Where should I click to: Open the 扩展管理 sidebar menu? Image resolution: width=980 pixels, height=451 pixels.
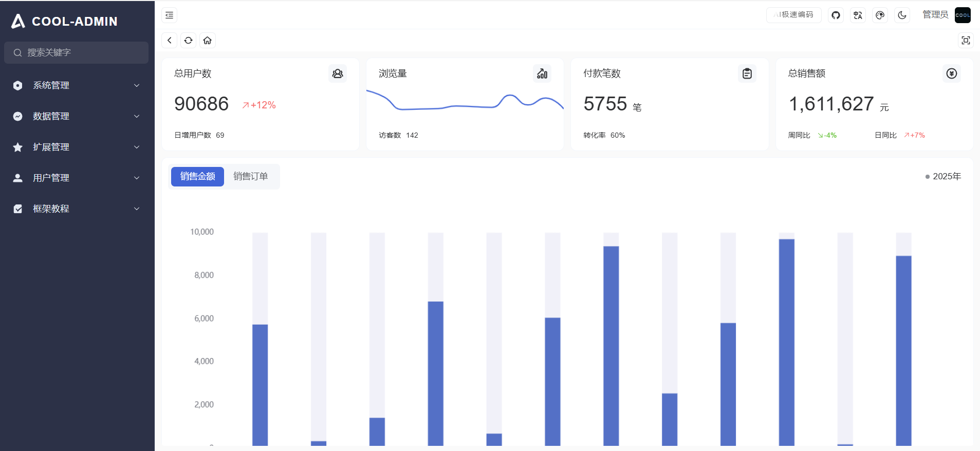[x=77, y=147]
